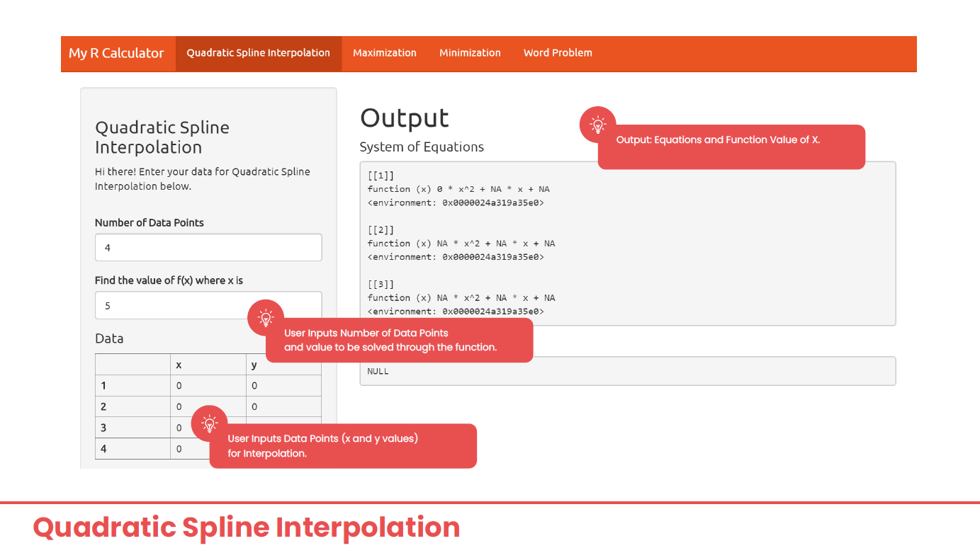
Task: Open the Quadratic Spline Interpolation tab
Action: click(x=259, y=53)
